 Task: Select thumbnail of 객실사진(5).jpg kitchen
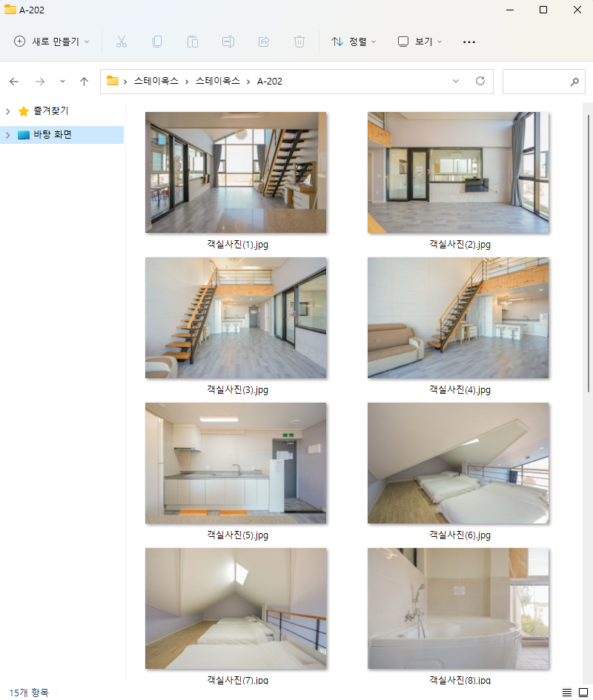click(236, 463)
